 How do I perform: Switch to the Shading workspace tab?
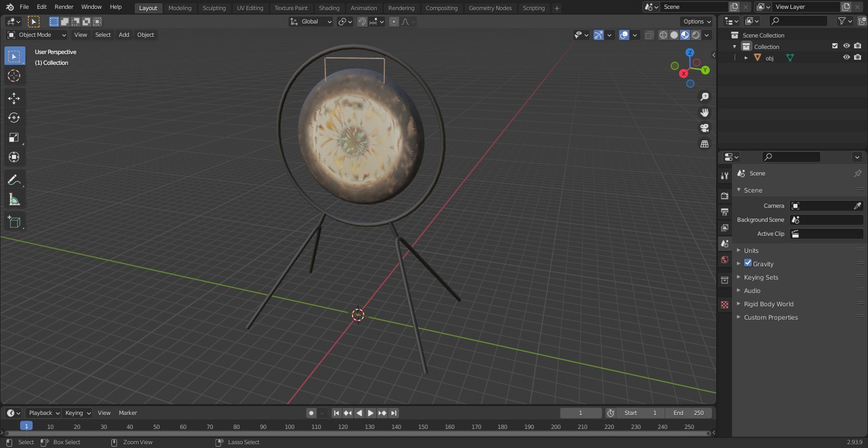click(329, 8)
